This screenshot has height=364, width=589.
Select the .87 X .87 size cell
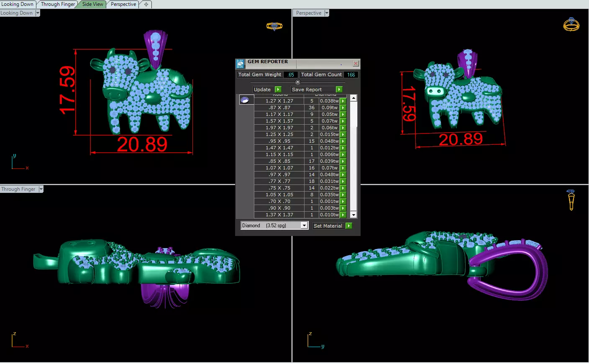279,108
